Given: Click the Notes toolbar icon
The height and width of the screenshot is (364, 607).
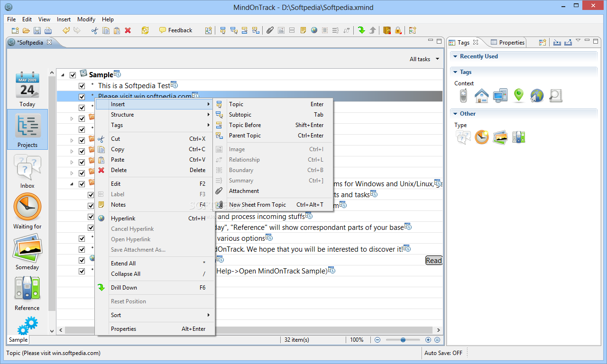Looking at the screenshot, I should (x=303, y=30).
